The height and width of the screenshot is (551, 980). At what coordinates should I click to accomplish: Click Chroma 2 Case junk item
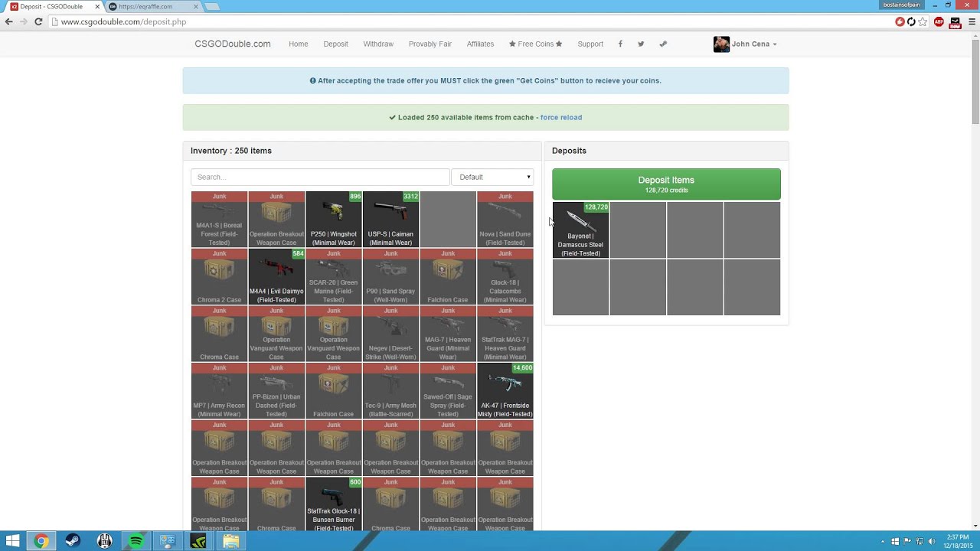click(x=219, y=276)
